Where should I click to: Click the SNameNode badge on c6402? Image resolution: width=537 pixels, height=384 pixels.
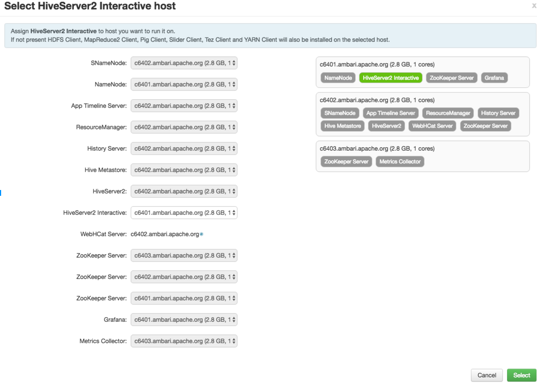coord(340,113)
